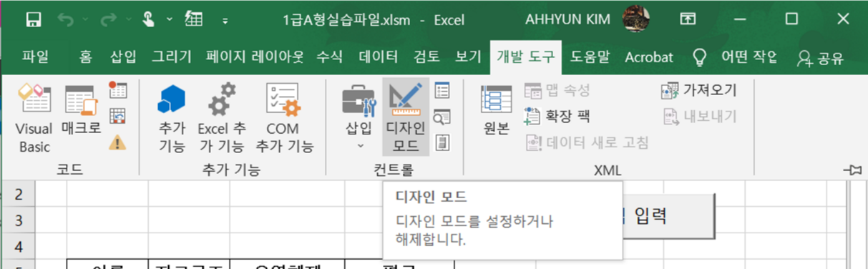Save the workbook from the quick access toolbar
This screenshot has height=269, width=868.
click(x=33, y=20)
